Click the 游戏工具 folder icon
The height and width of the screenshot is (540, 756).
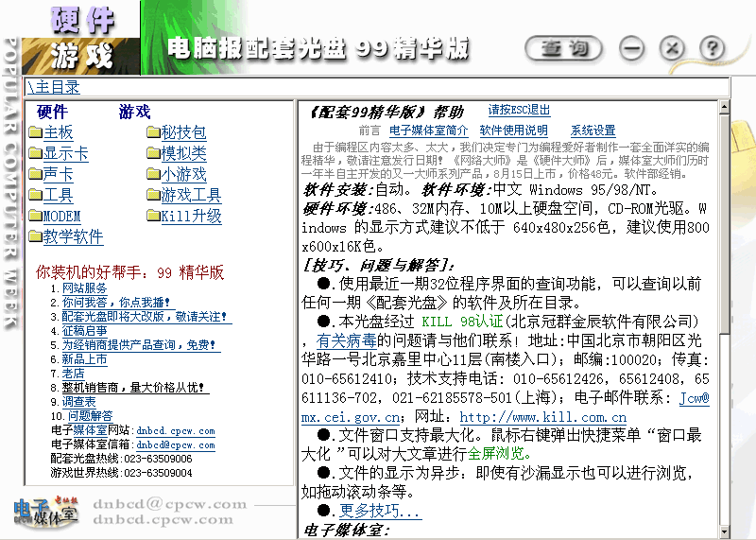click(x=153, y=195)
